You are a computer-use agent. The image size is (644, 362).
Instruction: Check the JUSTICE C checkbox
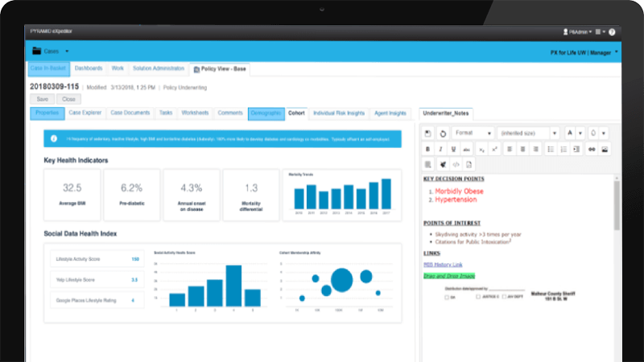click(x=478, y=296)
